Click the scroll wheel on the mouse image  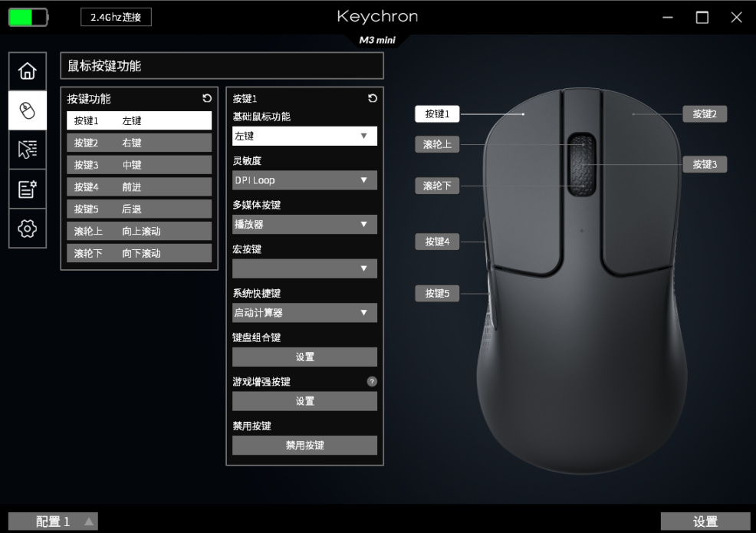(x=583, y=165)
